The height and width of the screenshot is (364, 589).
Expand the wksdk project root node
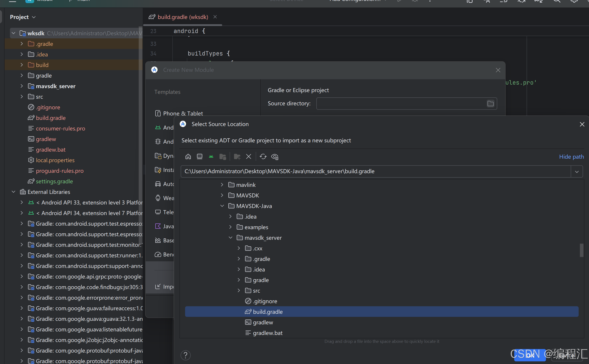13,33
